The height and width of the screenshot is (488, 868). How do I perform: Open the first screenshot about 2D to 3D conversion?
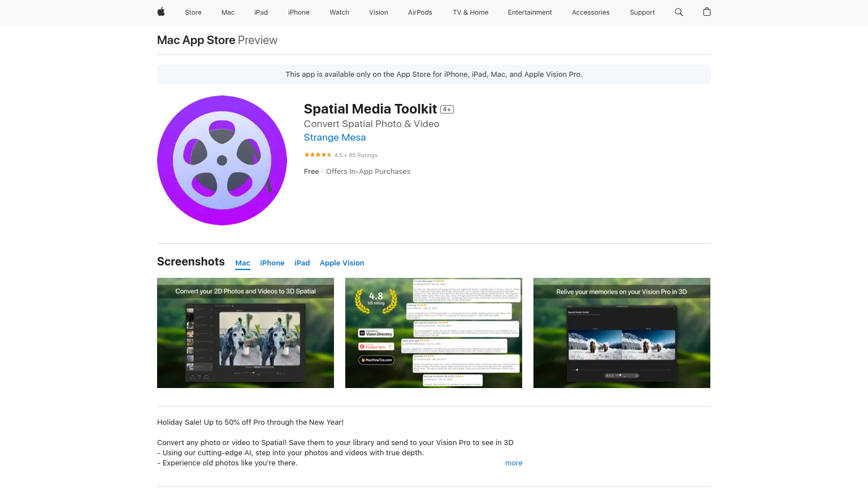[245, 333]
